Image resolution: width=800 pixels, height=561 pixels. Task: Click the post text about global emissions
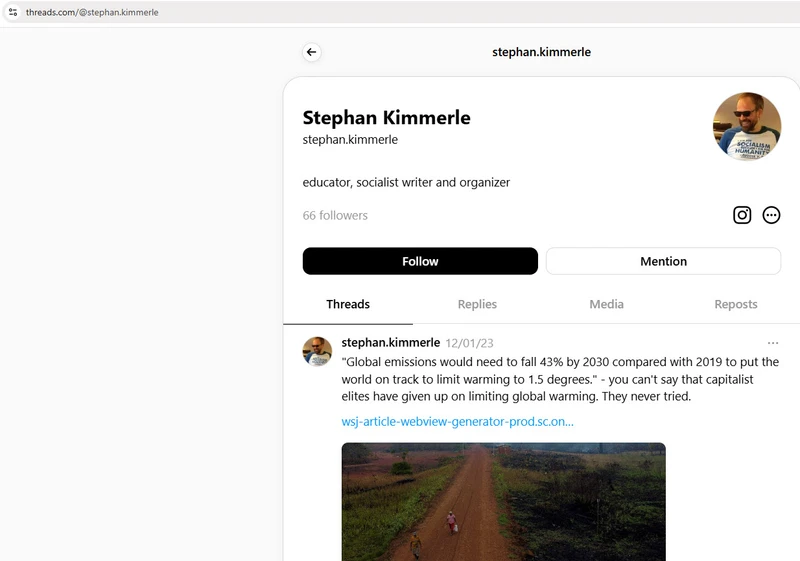click(x=560, y=379)
